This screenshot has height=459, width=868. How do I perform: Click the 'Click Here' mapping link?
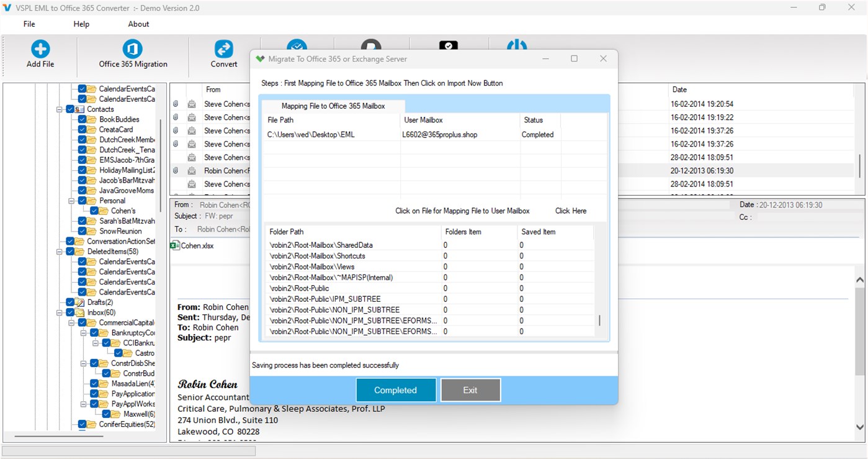[570, 211]
